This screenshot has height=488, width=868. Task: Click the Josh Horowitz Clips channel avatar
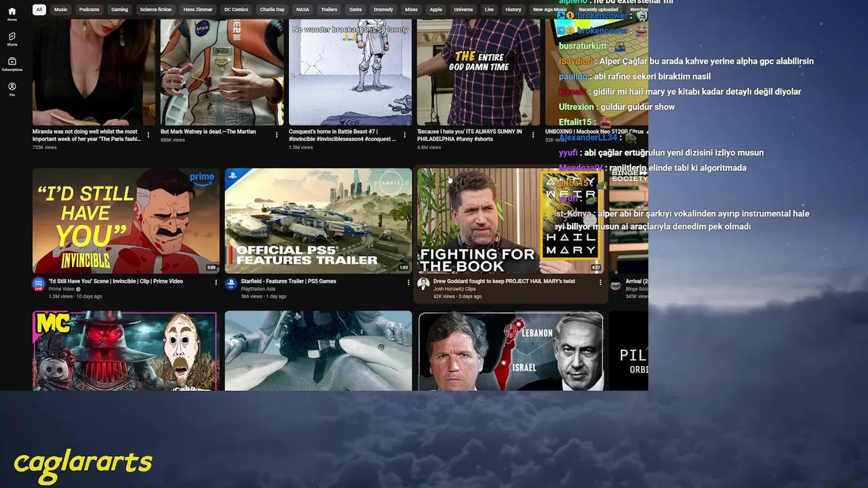click(423, 284)
